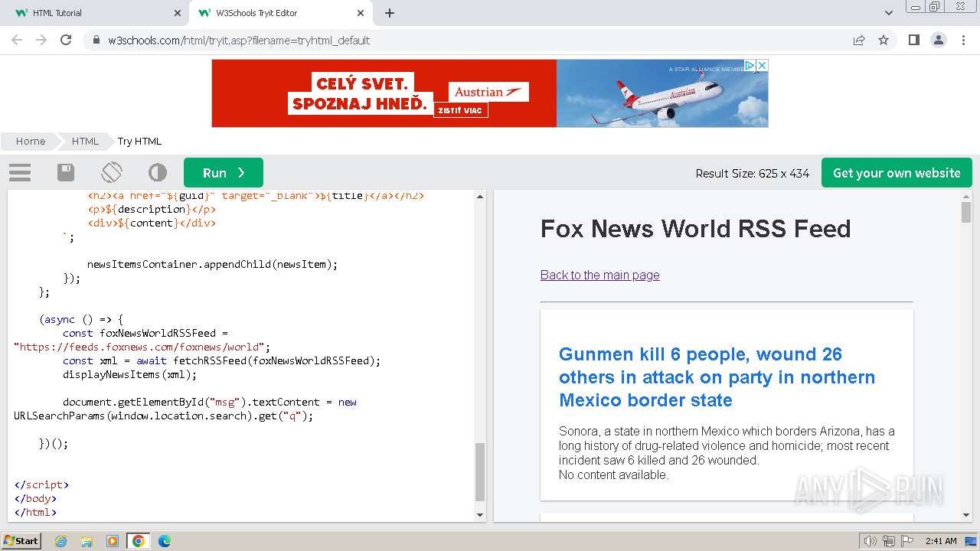
Task: Click the Try HTML breadcrumb text
Action: click(x=139, y=141)
